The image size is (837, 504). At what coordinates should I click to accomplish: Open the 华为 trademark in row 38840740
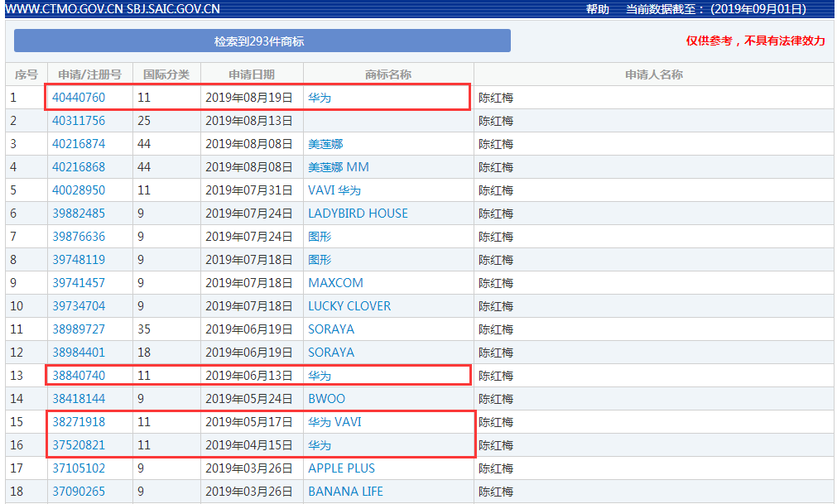320,376
